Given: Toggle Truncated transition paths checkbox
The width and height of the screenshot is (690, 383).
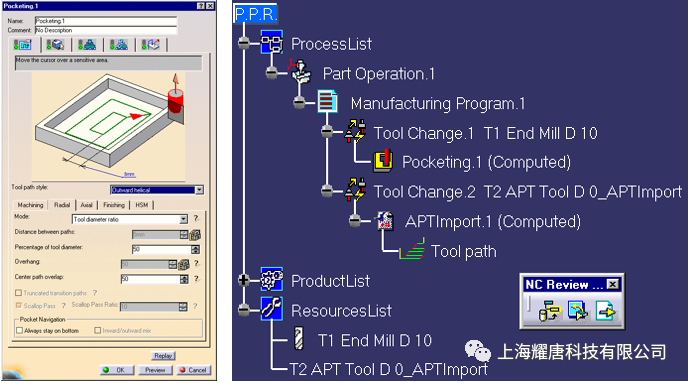Looking at the screenshot, I should pyautogui.click(x=18, y=293).
